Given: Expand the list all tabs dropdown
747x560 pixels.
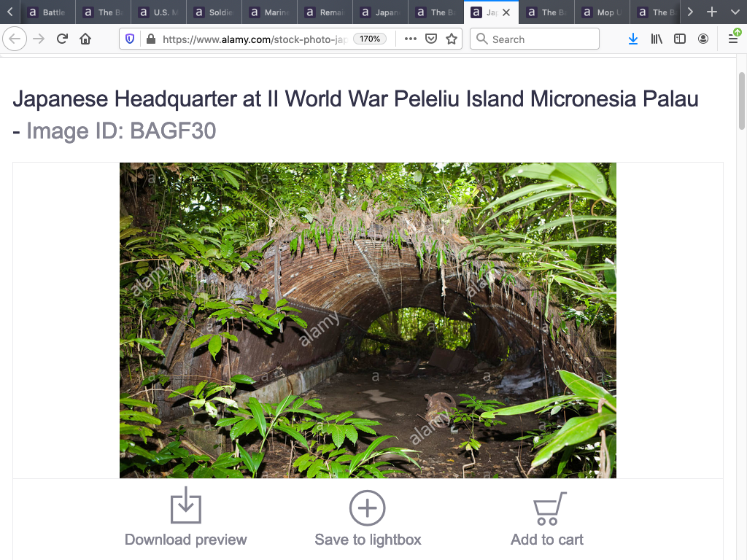Looking at the screenshot, I should 735,12.
